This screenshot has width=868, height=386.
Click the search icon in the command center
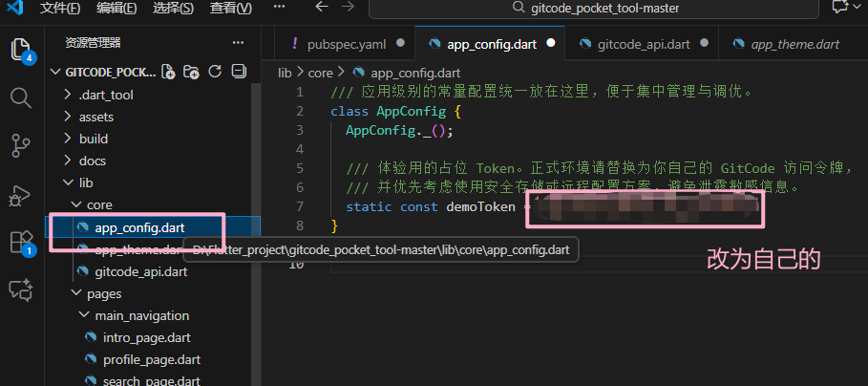[x=519, y=8]
